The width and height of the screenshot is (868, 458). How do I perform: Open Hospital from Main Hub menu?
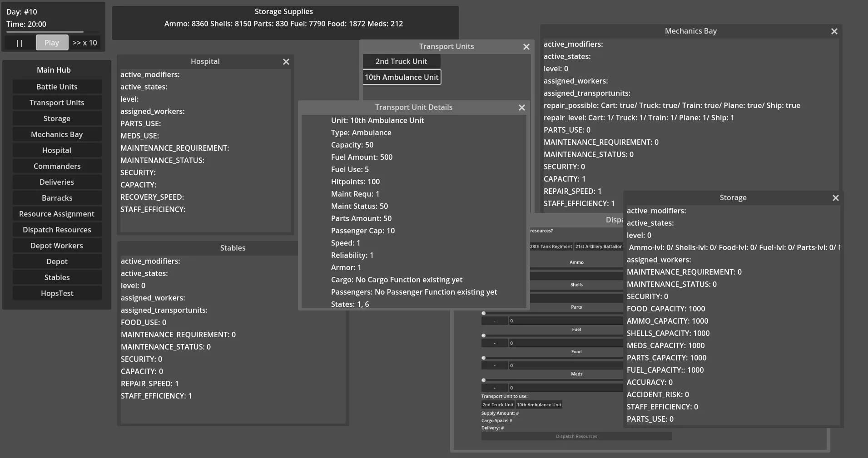[x=57, y=150]
